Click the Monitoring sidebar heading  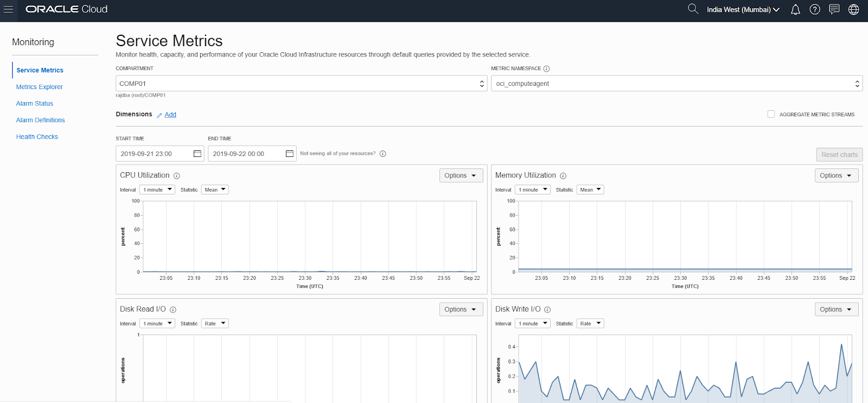coord(33,42)
